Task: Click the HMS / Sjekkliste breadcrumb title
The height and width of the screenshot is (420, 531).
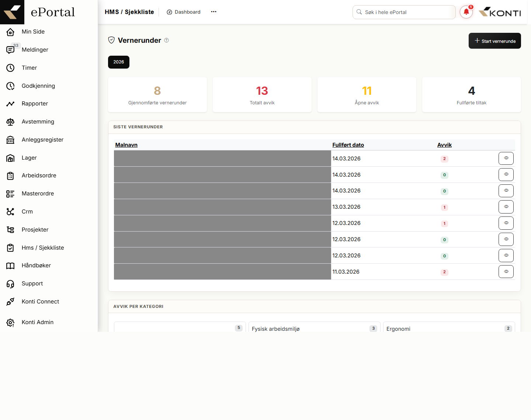Action: pyautogui.click(x=129, y=12)
